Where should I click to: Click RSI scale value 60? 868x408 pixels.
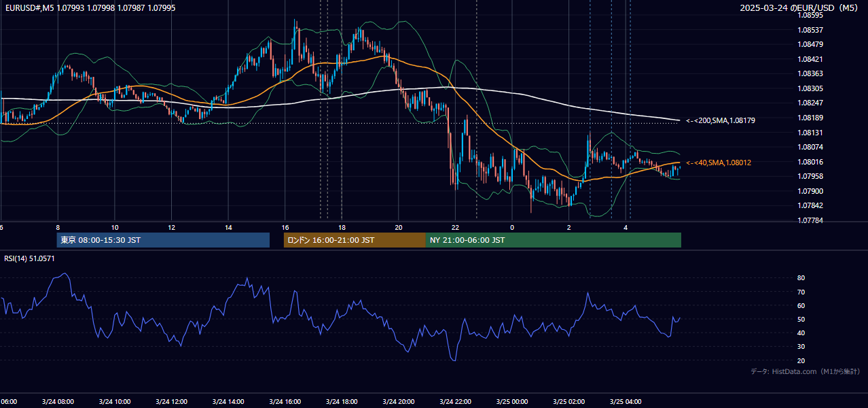click(x=801, y=305)
